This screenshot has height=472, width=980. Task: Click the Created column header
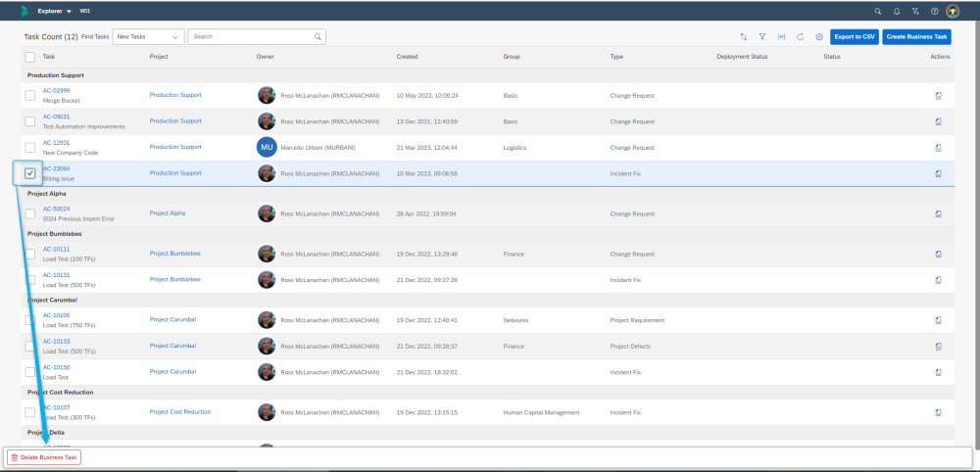(407, 57)
